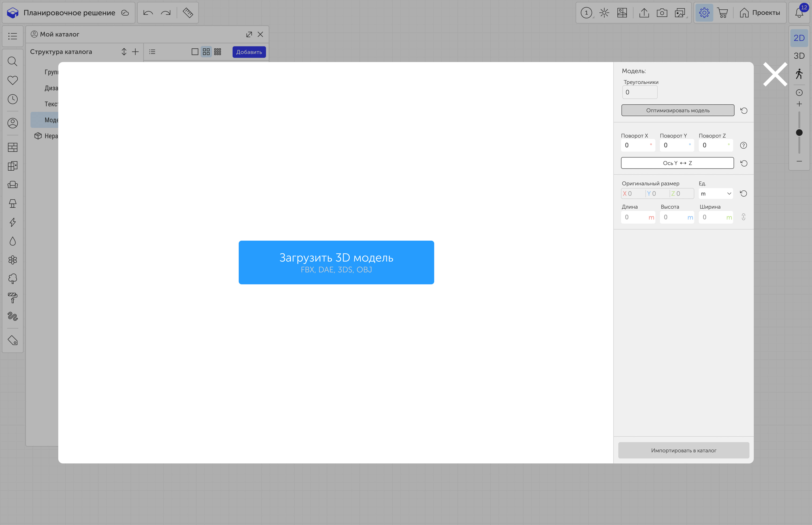Expand or collapse the catalog structure with the sort arrows
The image size is (812, 525).
[124, 52]
